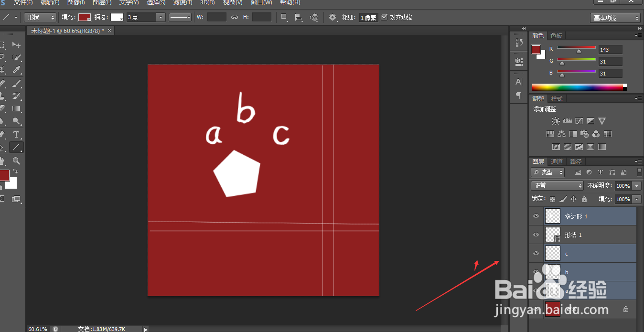Select the Eyedropper tool
The width and height of the screenshot is (644, 332).
pos(16,70)
